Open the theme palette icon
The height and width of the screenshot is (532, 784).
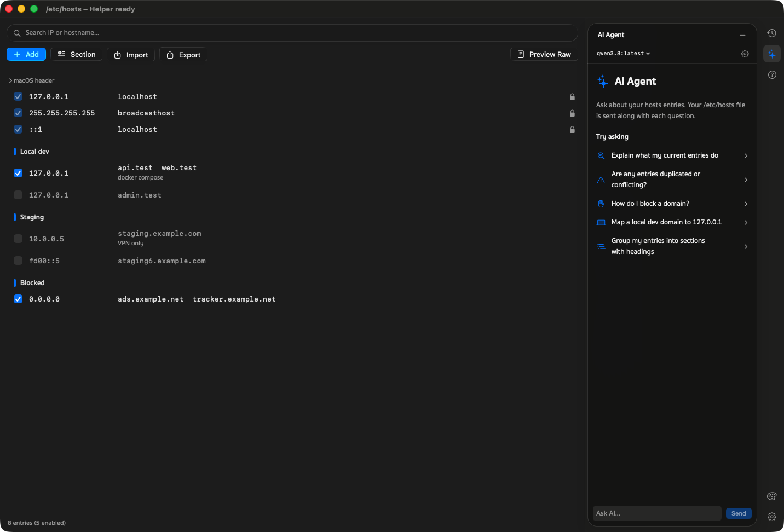click(x=771, y=496)
